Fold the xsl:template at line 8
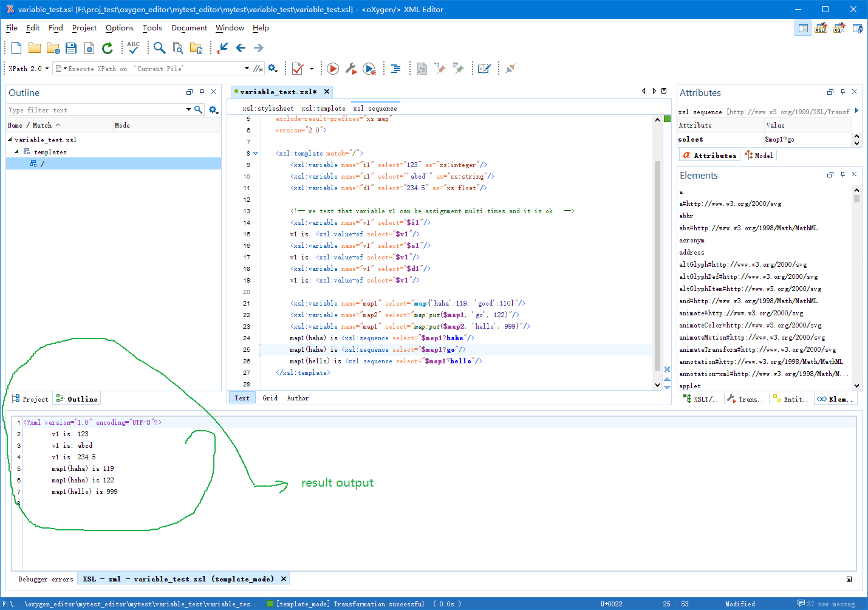Screen dimensions: 868x610 [x=256, y=153]
